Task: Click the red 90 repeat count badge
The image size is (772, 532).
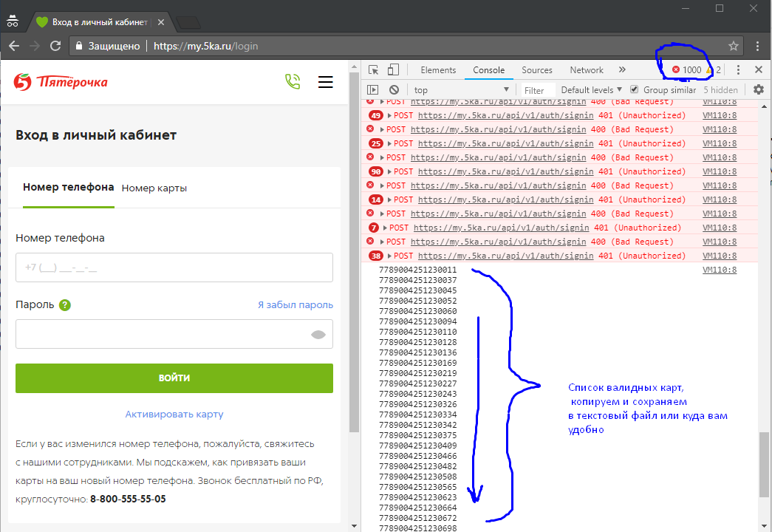Action: (x=376, y=172)
